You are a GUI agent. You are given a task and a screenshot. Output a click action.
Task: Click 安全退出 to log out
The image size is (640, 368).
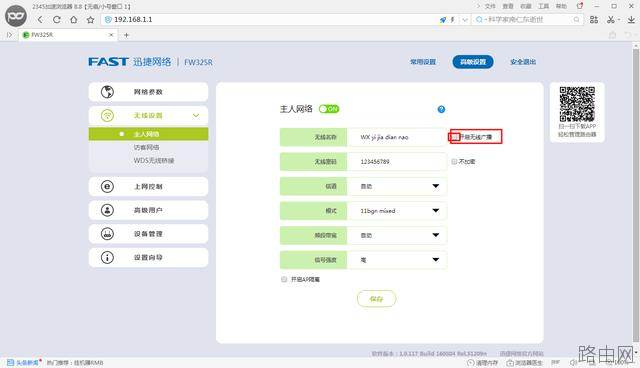coord(523,62)
